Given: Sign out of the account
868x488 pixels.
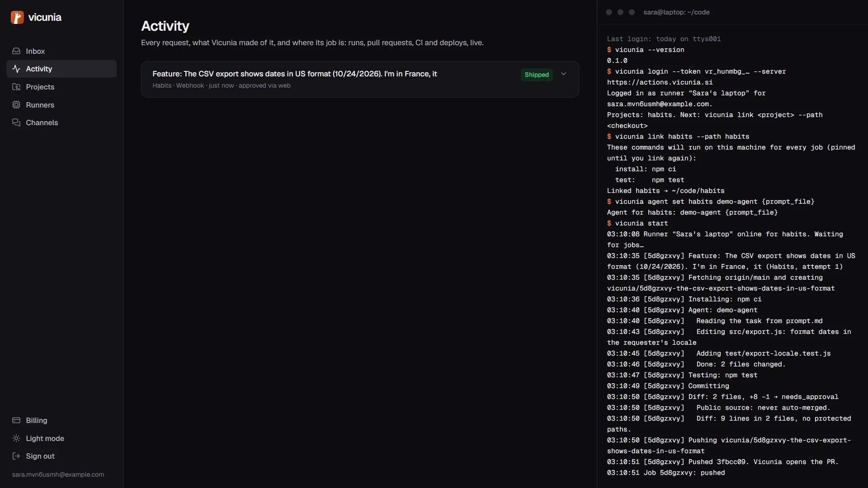Looking at the screenshot, I should pyautogui.click(x=61, y=456).
